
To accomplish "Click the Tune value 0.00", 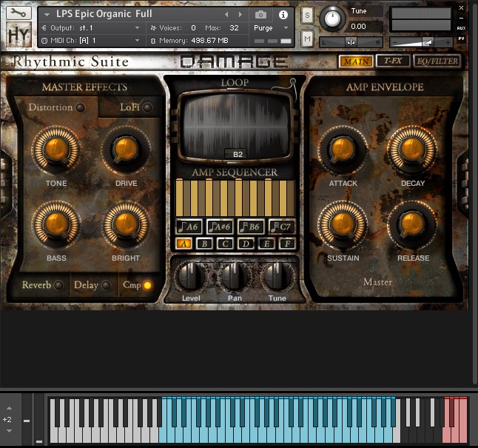I will click(x=358, y=26).
